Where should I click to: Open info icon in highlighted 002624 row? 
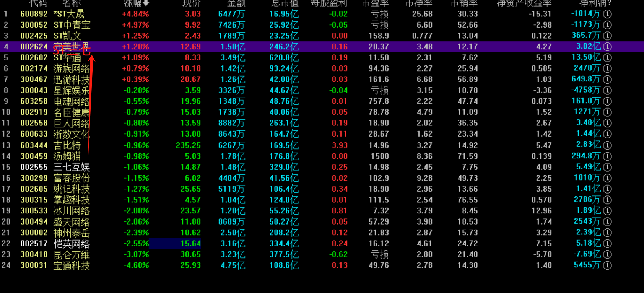pyautogui.click(x=607, y=47)
